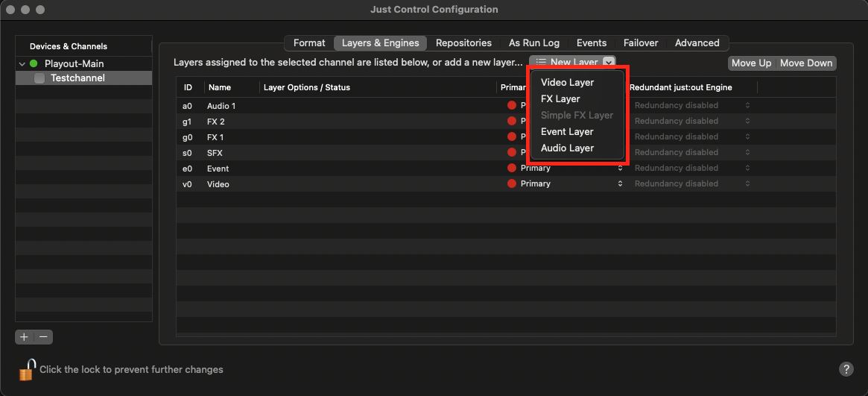Click the g0 layer ID cell
The width and height of the screenshot is (868, 396).
pyautogui.click(x=187, y=136)
